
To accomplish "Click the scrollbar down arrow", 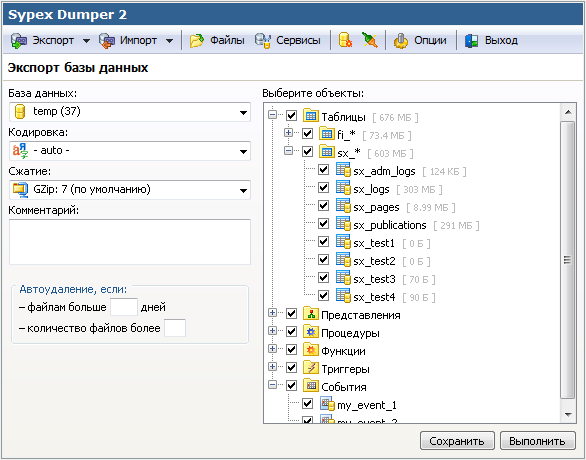I will click(x=568, y=414).
